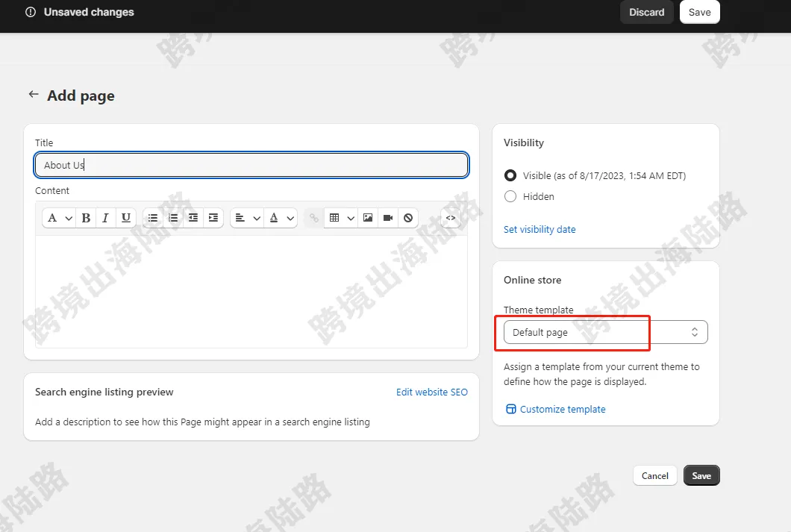This screenshot has width=791, height=532.
Task: Click the 'Visibility' heading
Action: click(x=524, y=143)
